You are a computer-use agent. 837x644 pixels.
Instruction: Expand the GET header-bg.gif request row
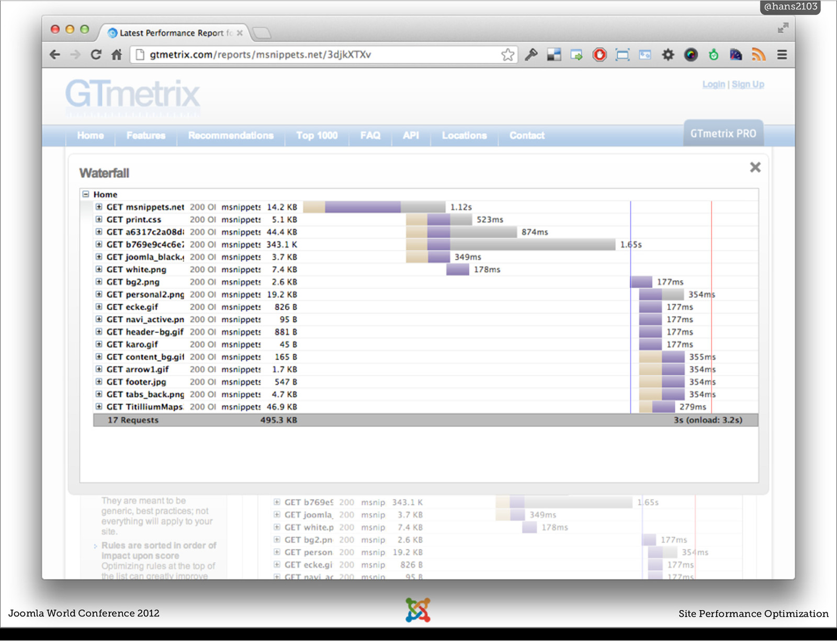99,332
